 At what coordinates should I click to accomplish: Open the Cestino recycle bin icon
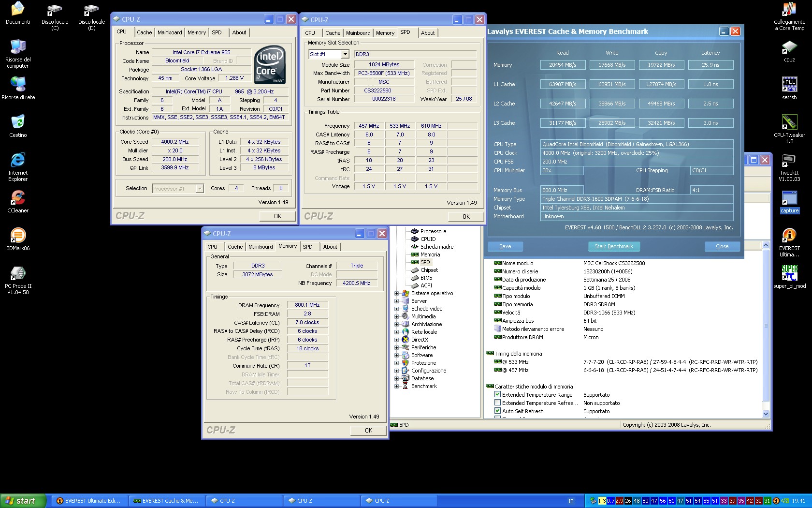pos(18,126)
